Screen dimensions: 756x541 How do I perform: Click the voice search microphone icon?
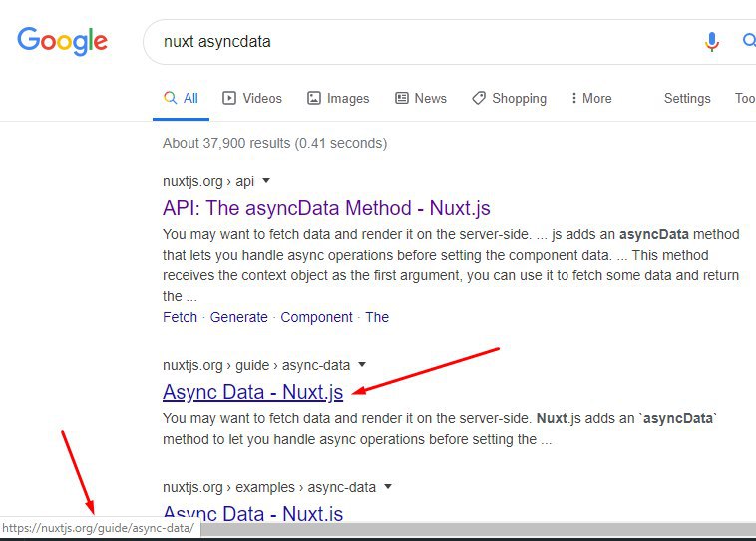click(712, 42)
